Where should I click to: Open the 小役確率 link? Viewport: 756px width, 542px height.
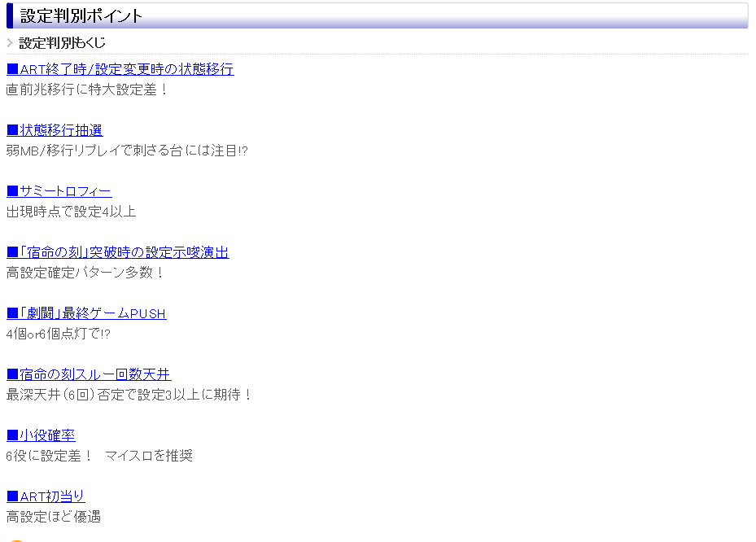[41, 435]
